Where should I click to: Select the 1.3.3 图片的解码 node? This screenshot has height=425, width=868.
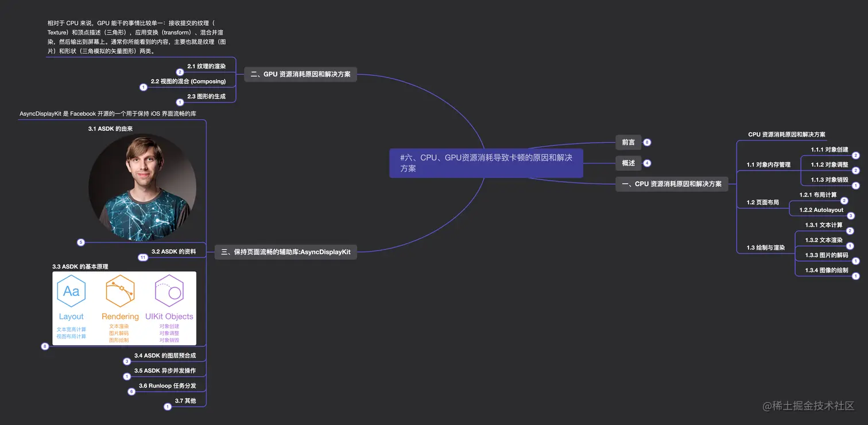pos(827,255)
